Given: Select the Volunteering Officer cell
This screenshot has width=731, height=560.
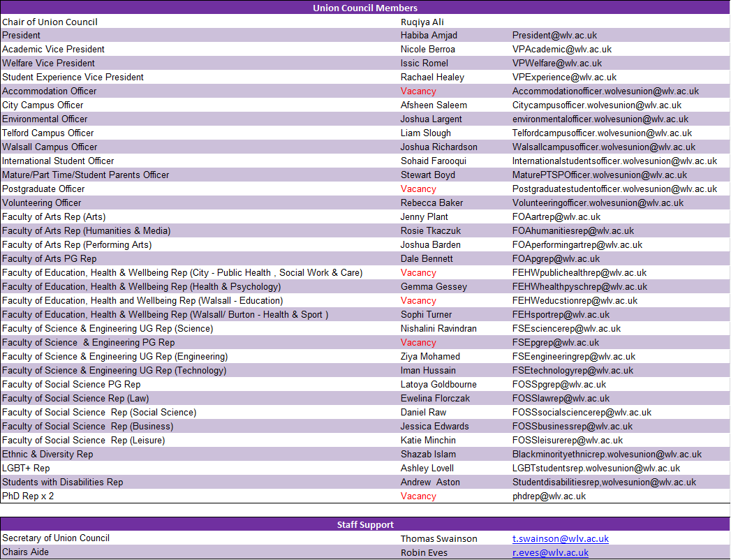Looking at the screenshot, I should tap(41, 203).
